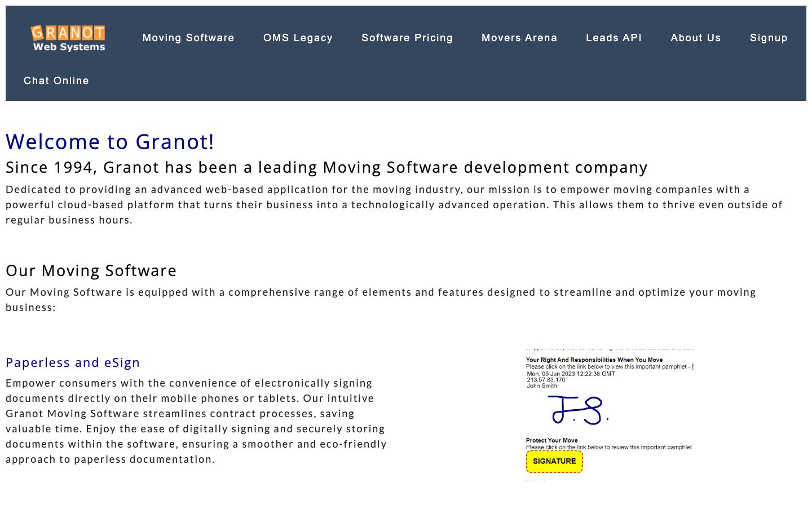Click the eSign document screenshot thumbnail
The width and height of the screenshot is (812, 508).
(x=609, y=414)
